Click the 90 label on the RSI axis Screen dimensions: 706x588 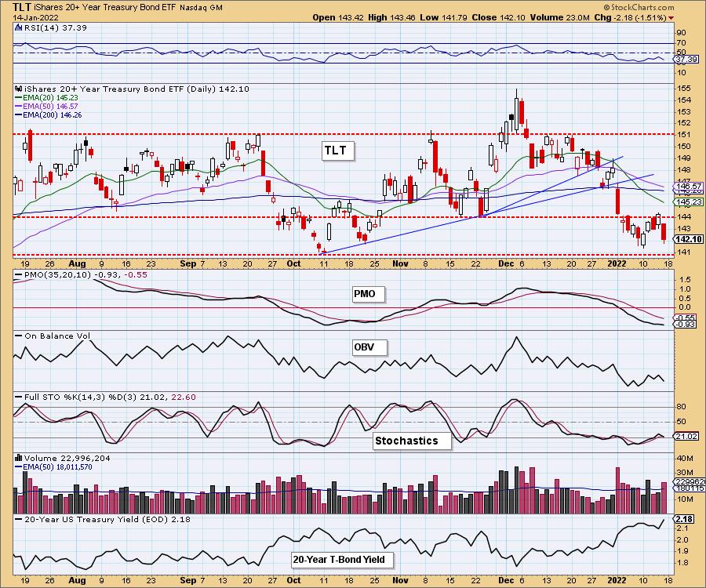click(x=681, y=33)
